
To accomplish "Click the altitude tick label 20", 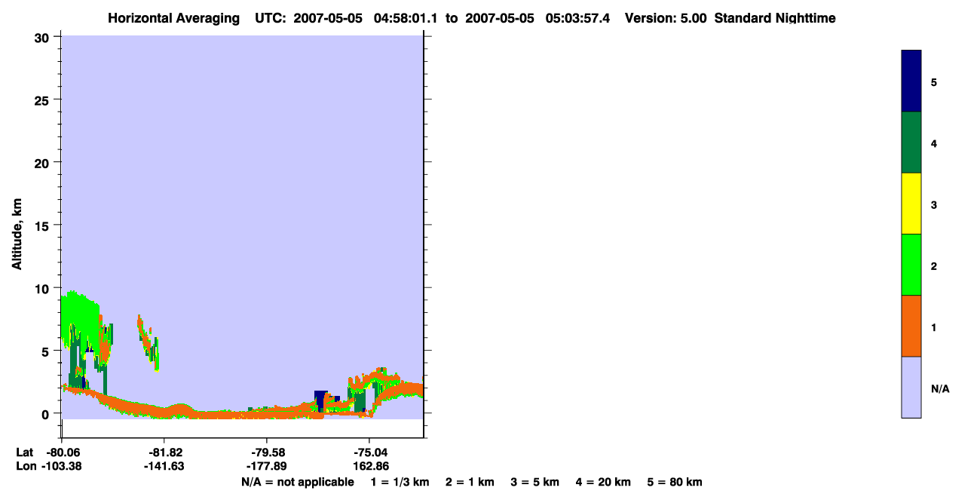I will [44, 162].
